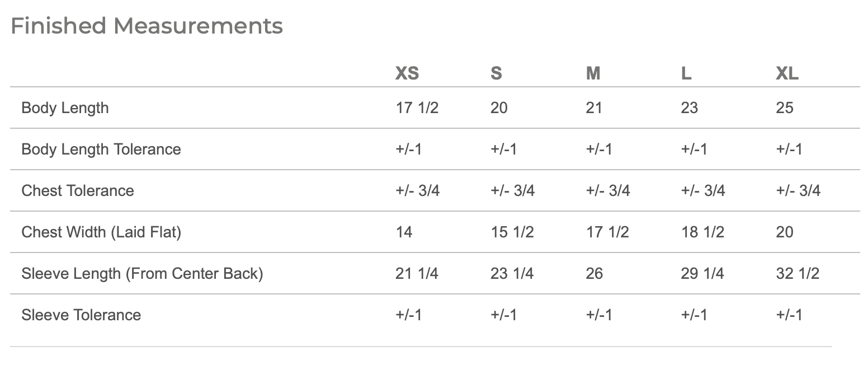Image resolution: width=868 pixels, height=374 pixels.
Task: Select the L size column header
Action: 686,73
